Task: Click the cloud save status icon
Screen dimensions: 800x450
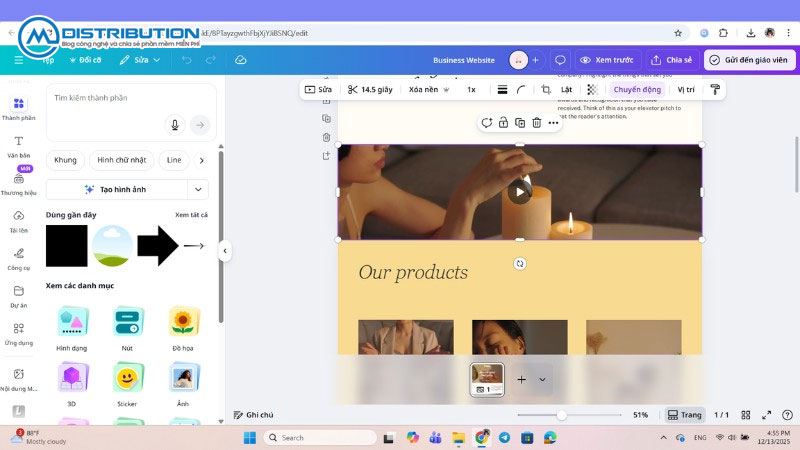Action: click(x=241, y=60)
